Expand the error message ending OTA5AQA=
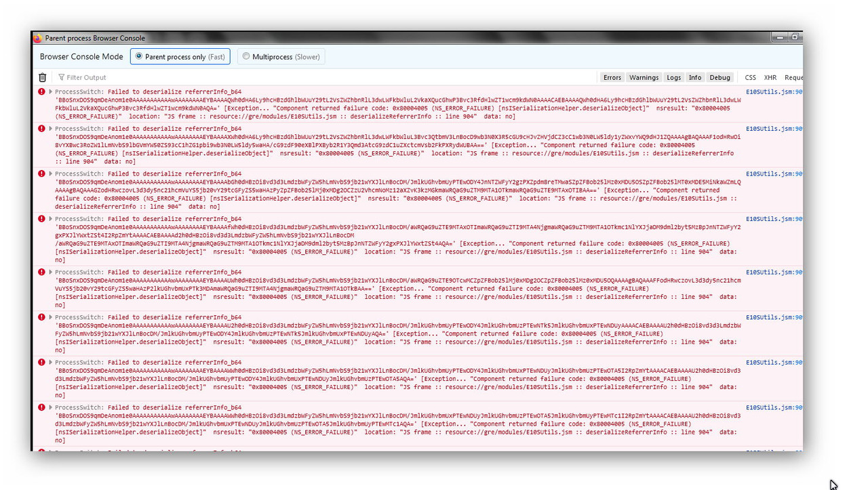Viewport: 868px width, 490px height. 50,363
